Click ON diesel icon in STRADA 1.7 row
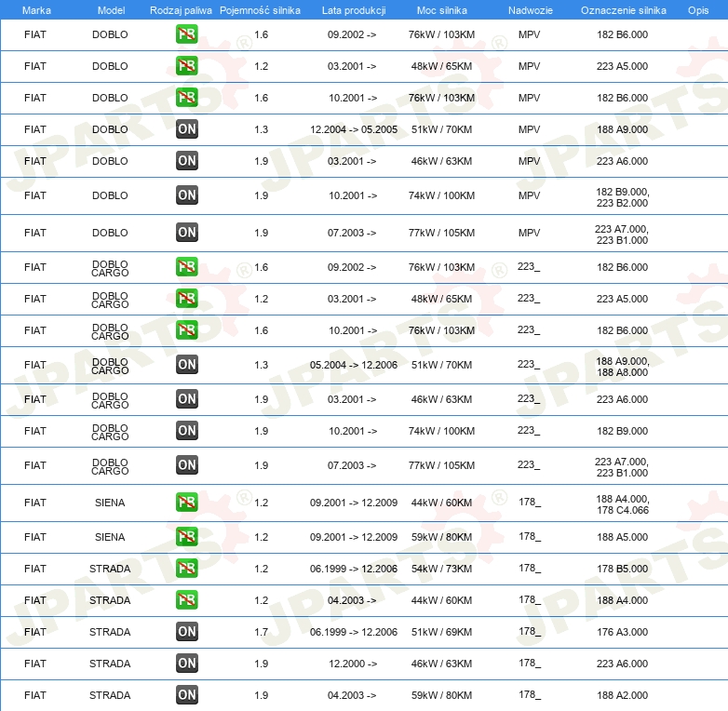 point(186,631)
